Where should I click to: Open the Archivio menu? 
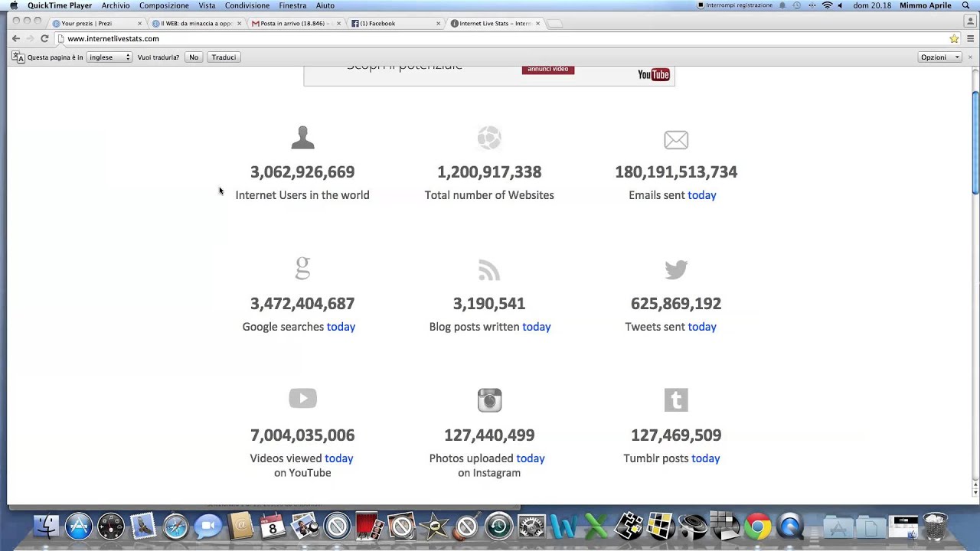116,5
